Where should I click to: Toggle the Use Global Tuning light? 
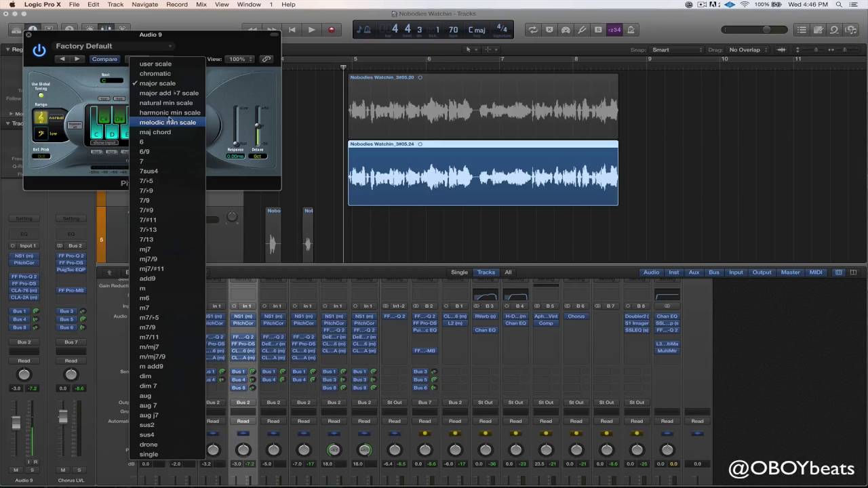coord(41,95)
